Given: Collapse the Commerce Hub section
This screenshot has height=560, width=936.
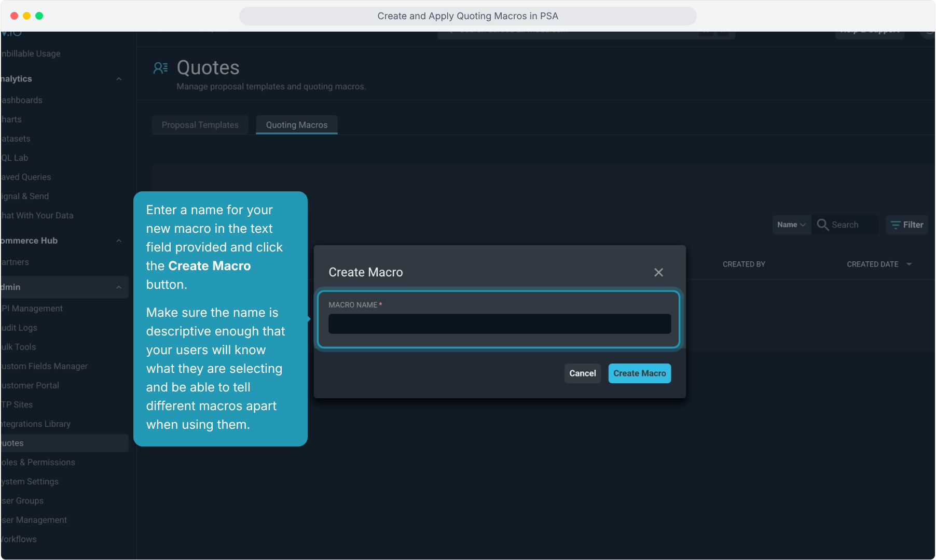Looking at the screenshot, I should pyautogui.click(x=119, y=241).
